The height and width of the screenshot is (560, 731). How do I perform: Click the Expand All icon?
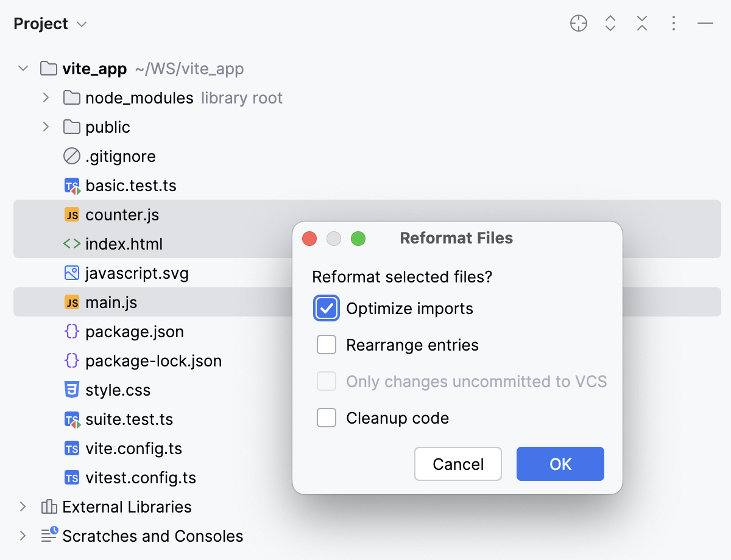pos(610,23)
